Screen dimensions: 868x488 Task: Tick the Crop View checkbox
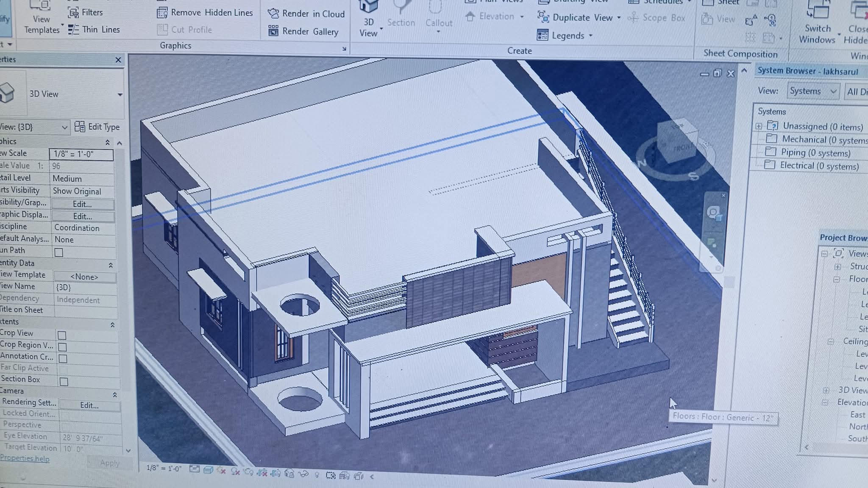[62, 335]
